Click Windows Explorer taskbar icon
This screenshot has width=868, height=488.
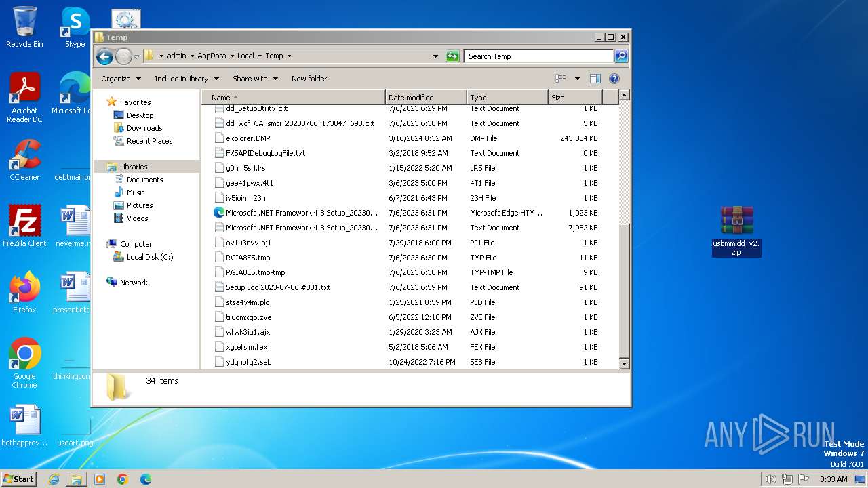tap(77, 479)
